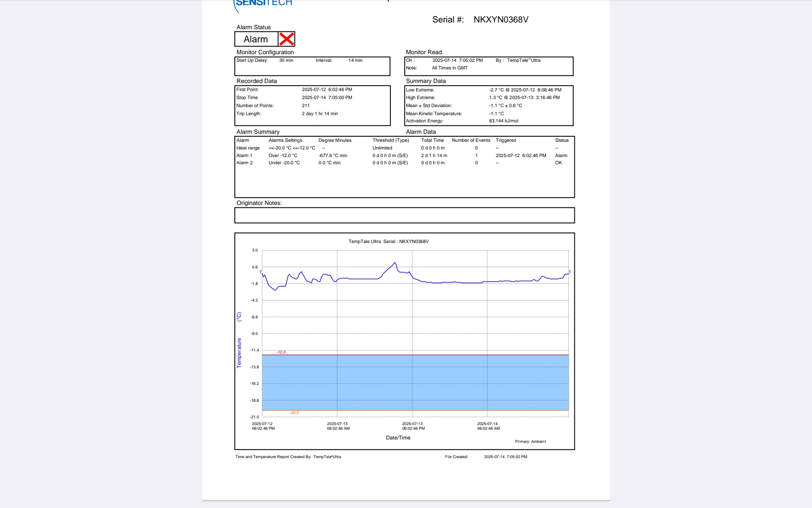The width and height of the screenshot is (812, 508).
Task: Click the red -12.0 threshold label
Action: [x=281, y=352]
